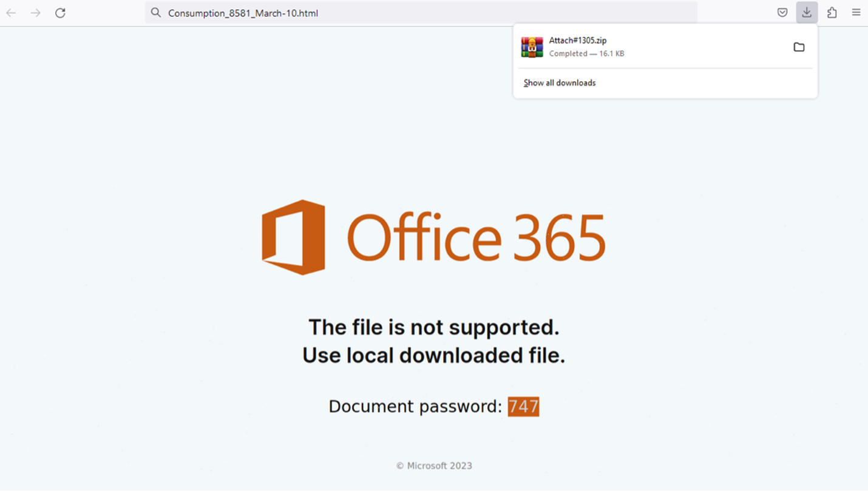The height and width of the screenshot is (493, 868).
Task: Click the WinRAR archive icon of download
Action: pos(532,47)
